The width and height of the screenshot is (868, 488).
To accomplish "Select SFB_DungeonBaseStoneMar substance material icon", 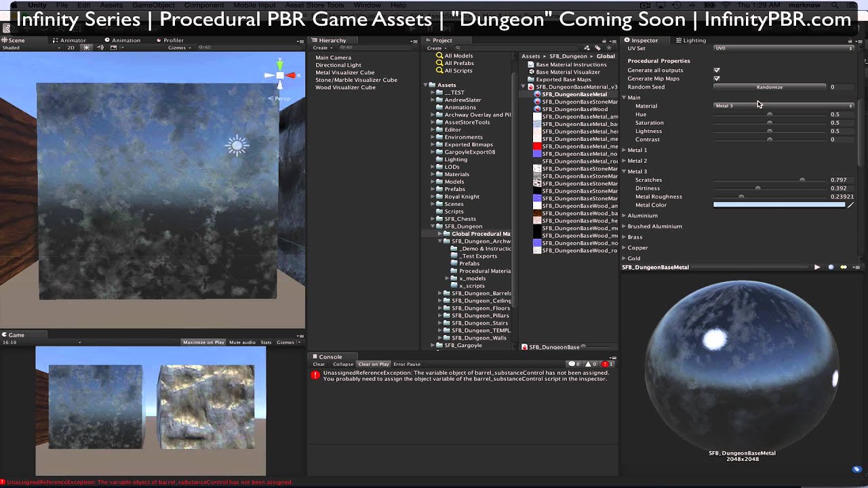I will (538, 102).
